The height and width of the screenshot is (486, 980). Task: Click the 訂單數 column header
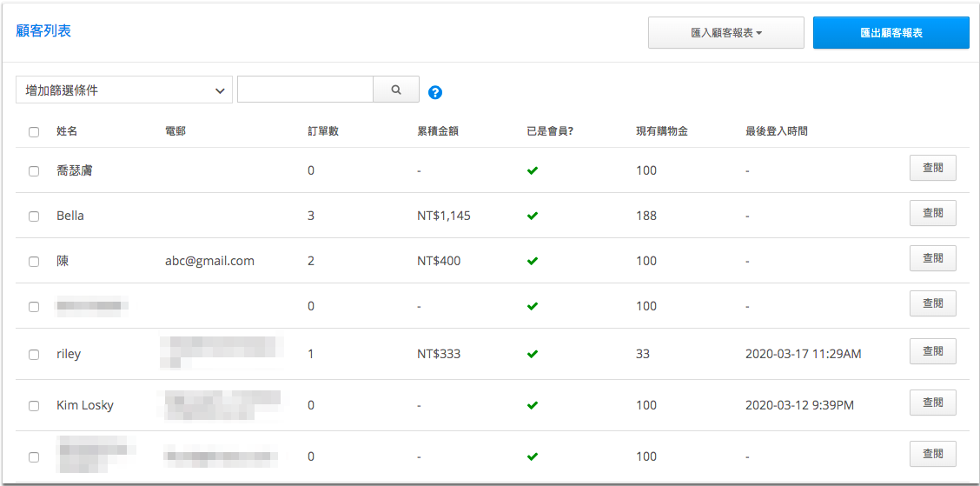323,131
